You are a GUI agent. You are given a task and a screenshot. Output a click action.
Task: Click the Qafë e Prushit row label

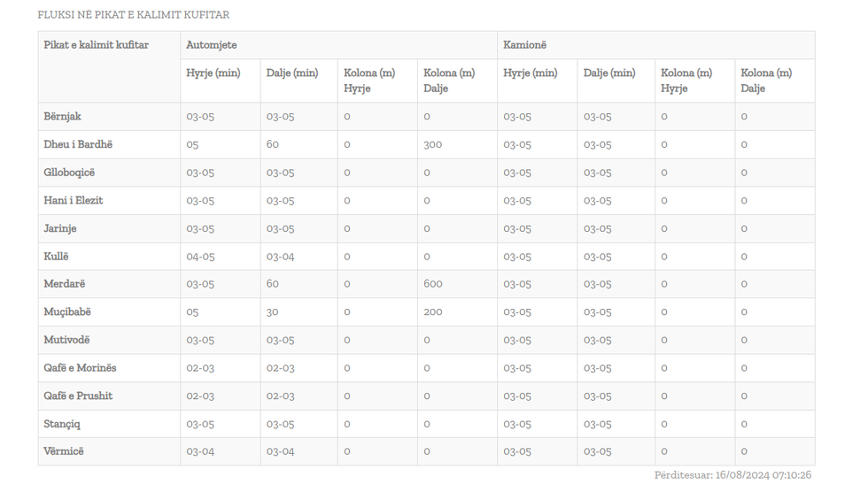coord(78,396)
